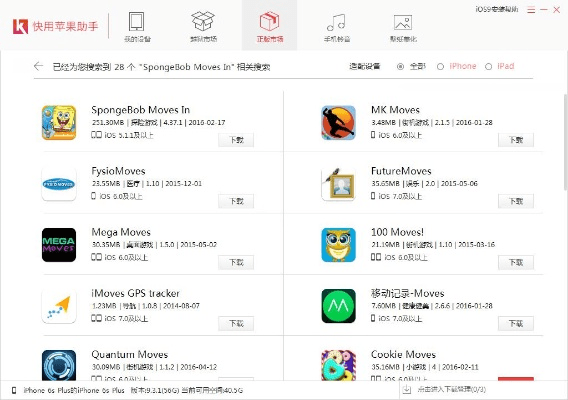The height and width of the screenshot is (400, 568).
Task: Open the SpongeBob Moves In app icon
Action: (x=59, y=122)
